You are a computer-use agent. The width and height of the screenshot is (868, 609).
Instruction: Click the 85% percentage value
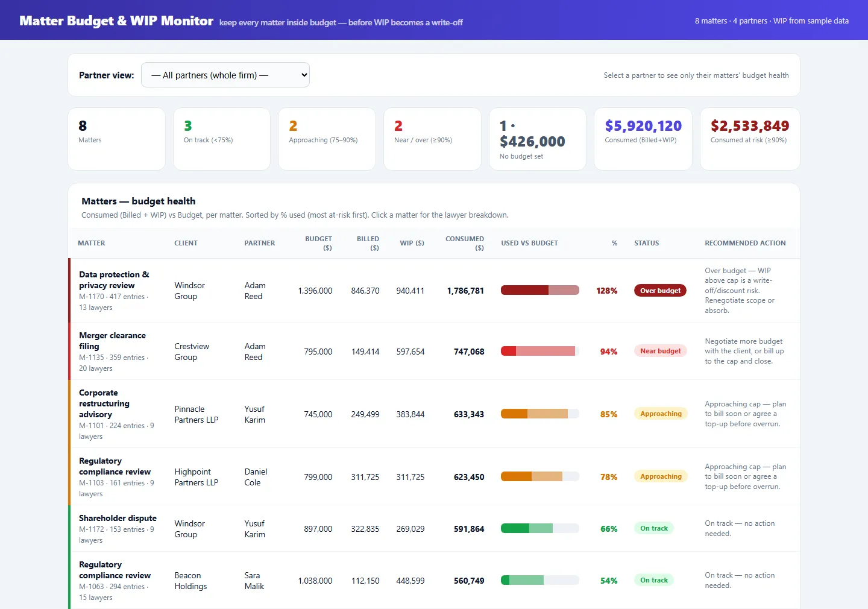click(609, 414)
